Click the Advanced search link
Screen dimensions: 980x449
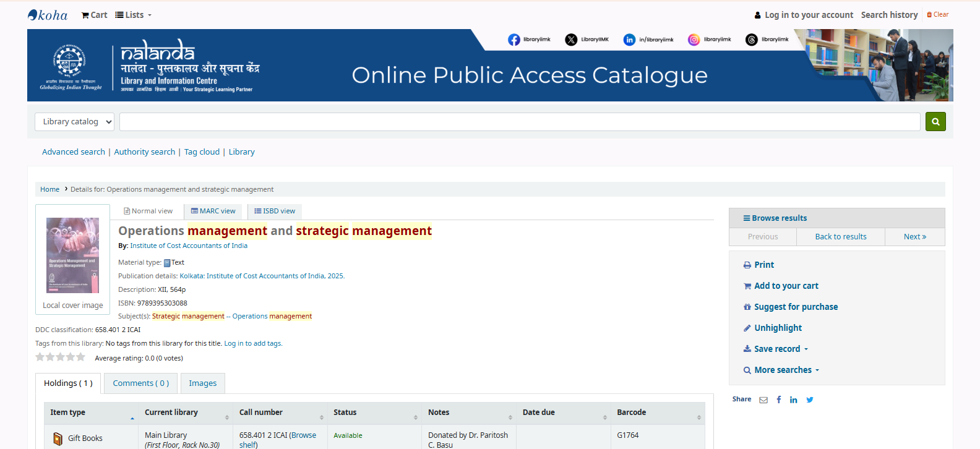(x=73, y=152)
